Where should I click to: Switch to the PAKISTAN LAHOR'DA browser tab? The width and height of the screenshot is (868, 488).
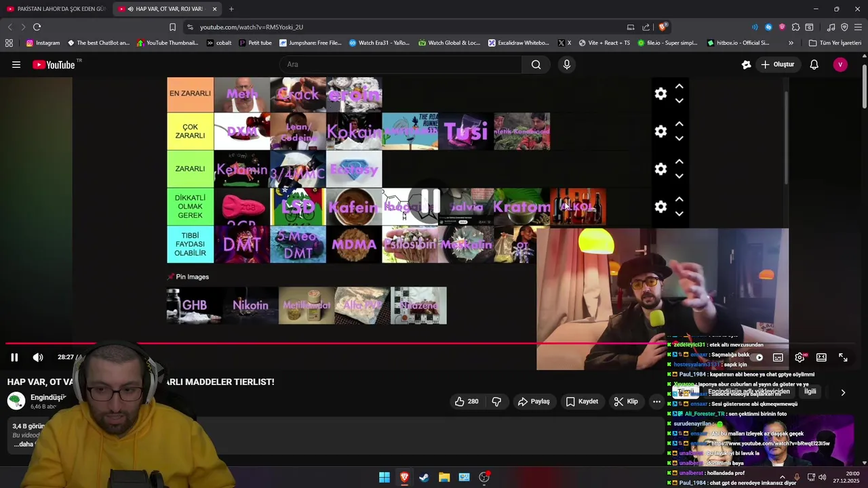[x=56, y=9]
